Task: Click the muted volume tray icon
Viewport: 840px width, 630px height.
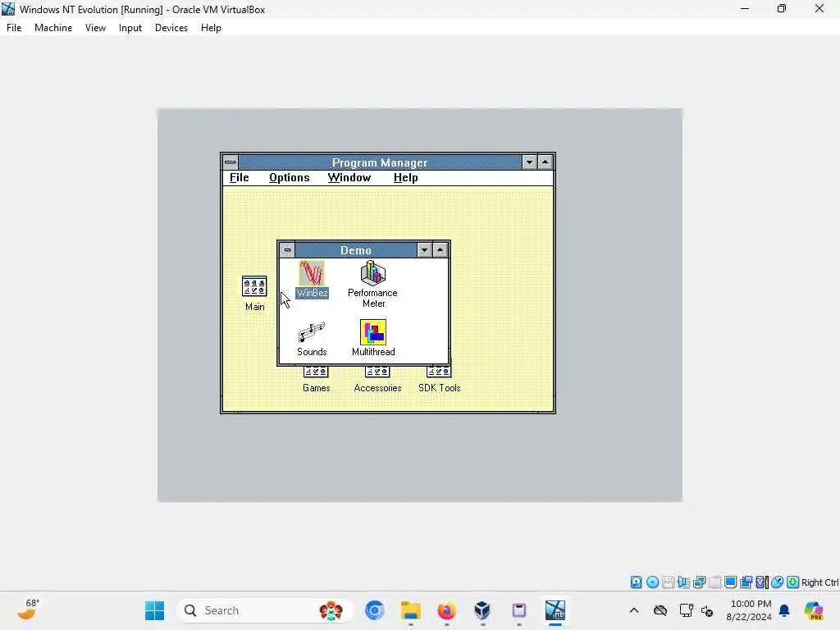Action: click(707, 610)
